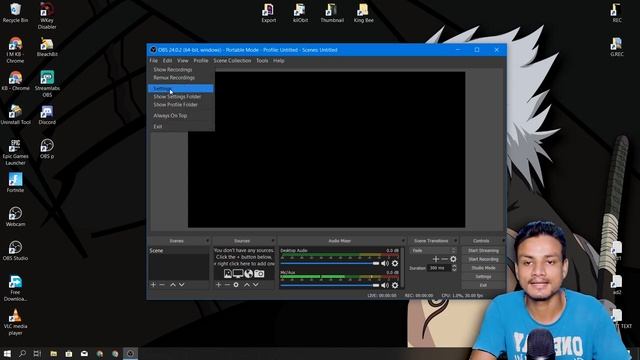Viewport: 640px width, 360px height.
Task: Click Start Streaming button
Action: point(483,250)
